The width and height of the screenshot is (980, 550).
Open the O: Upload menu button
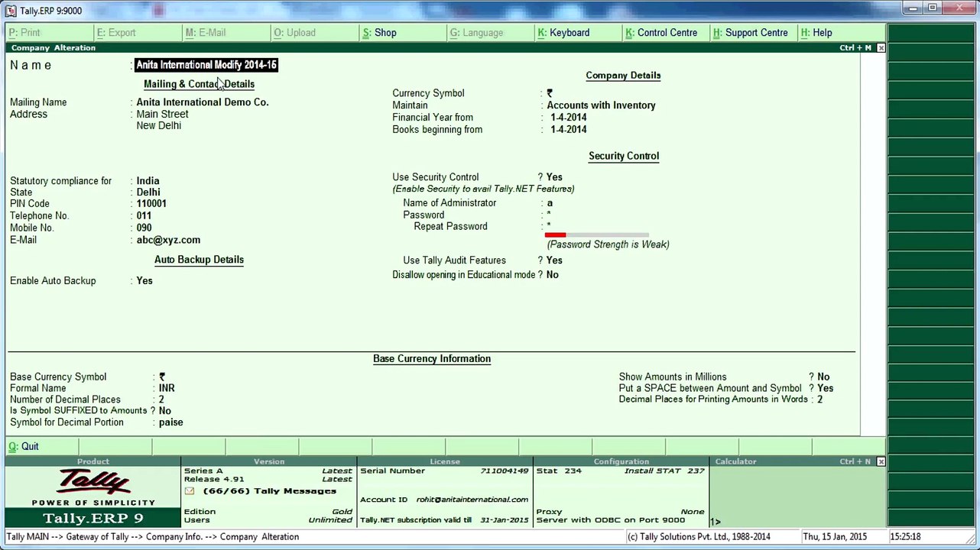click(x=315, y=33)
